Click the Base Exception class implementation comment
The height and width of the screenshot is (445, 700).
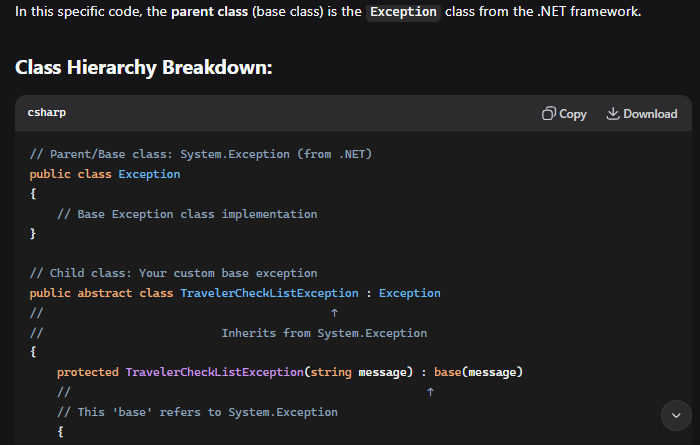[187, 214]
